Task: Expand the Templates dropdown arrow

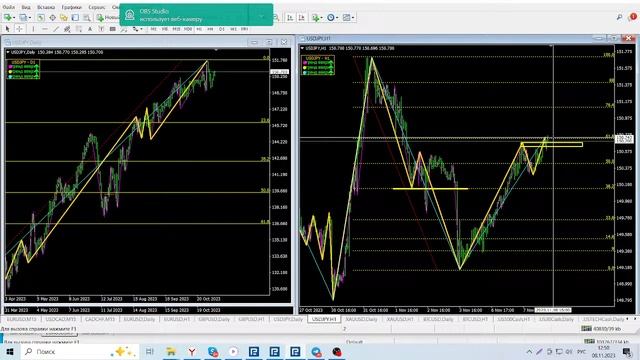Action: pos(353,18)
